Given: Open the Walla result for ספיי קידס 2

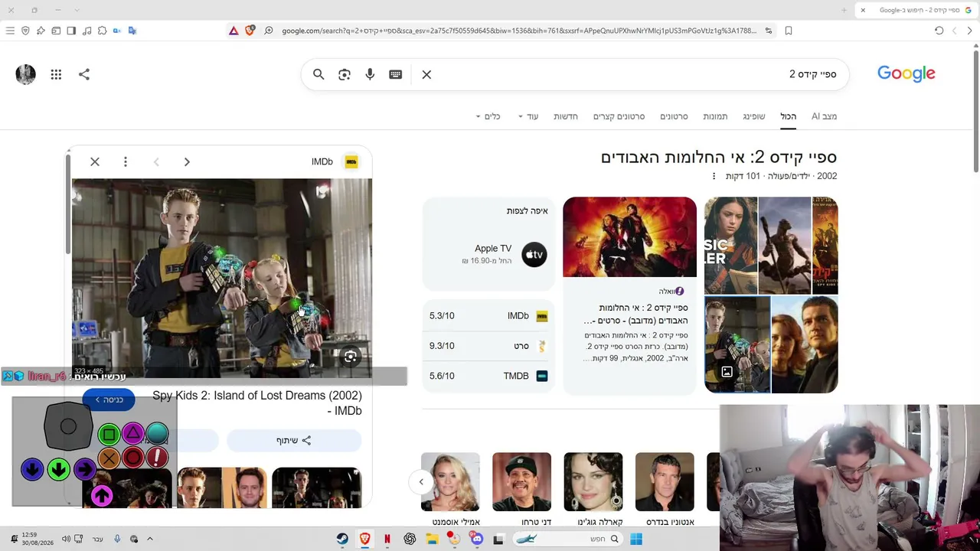Looking at the screenshot, I should pos(635,314).
